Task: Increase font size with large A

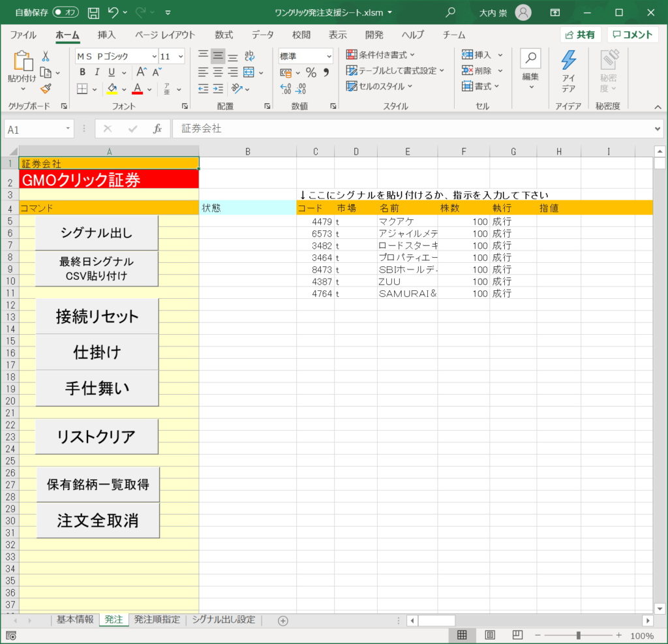Action: coord(142,72)
